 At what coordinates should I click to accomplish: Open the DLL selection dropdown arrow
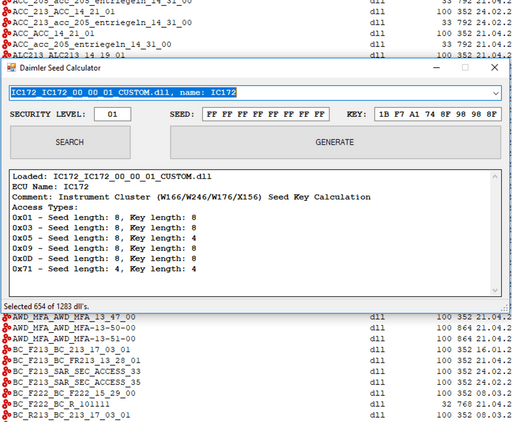tap(496, 93)
